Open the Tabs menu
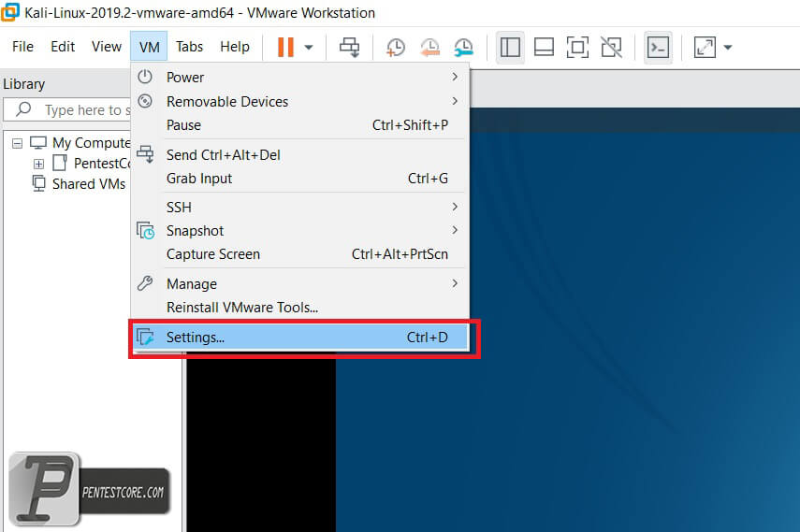This screenshot has width=800, height=532. (x=189, y=47)
